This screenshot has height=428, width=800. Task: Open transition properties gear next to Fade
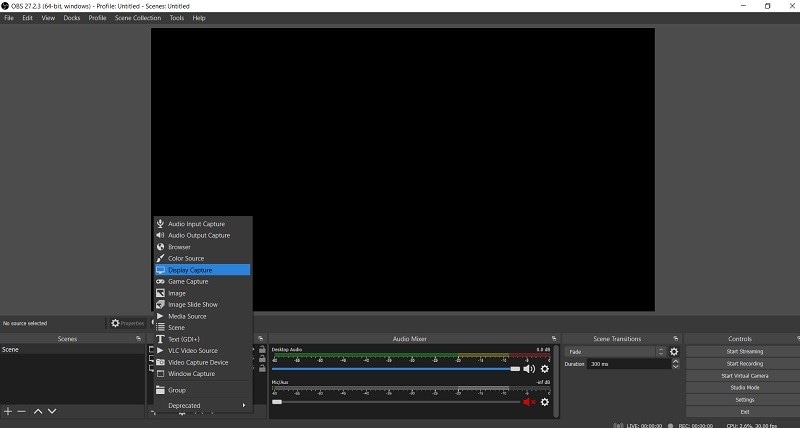674,352
